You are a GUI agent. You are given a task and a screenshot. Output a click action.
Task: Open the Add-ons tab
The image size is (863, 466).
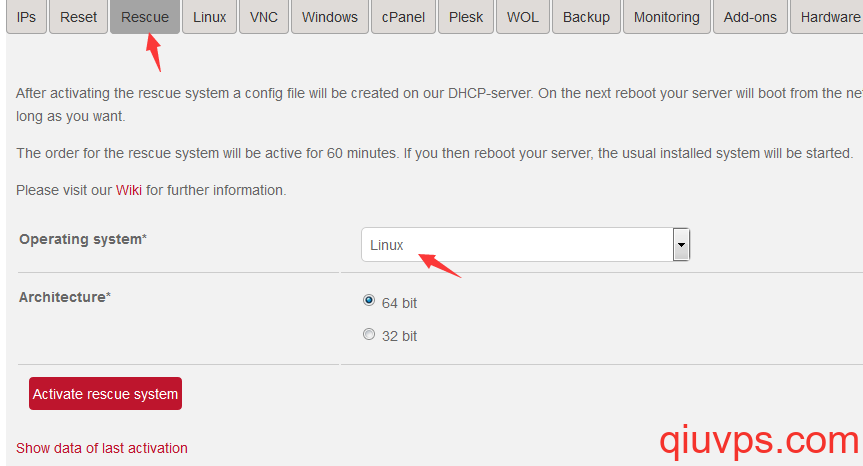(750, 17)
